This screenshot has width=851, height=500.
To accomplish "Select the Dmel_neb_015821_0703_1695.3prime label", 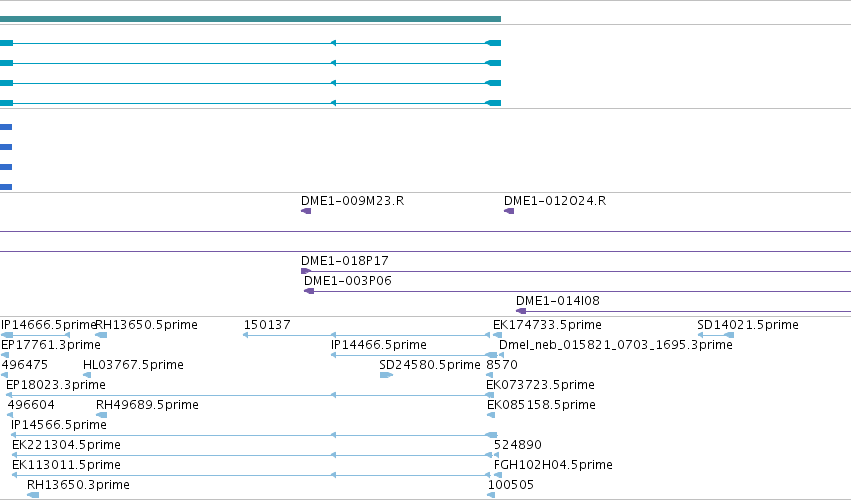I will (616, 345).
